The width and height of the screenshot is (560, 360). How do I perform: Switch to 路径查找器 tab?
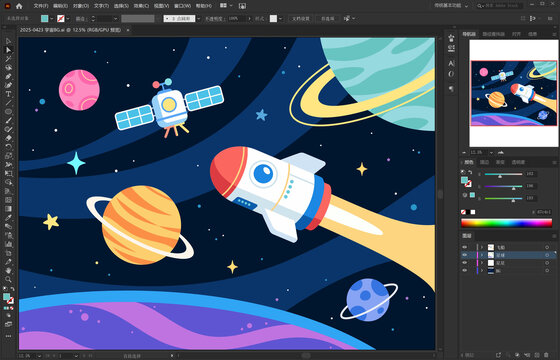click(494, 34)
